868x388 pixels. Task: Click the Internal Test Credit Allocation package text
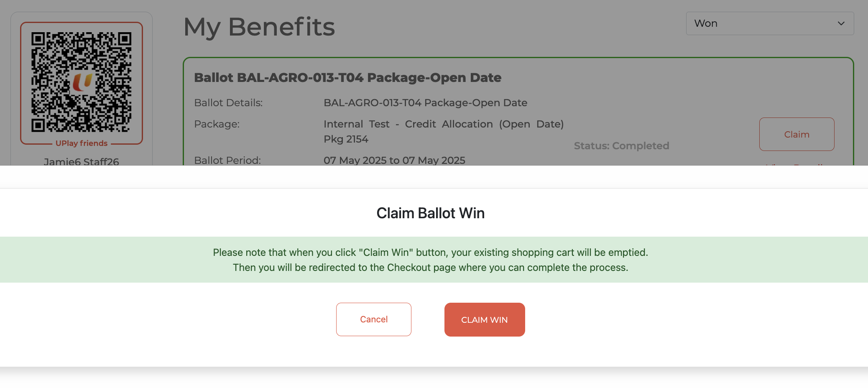click(443, 125)
